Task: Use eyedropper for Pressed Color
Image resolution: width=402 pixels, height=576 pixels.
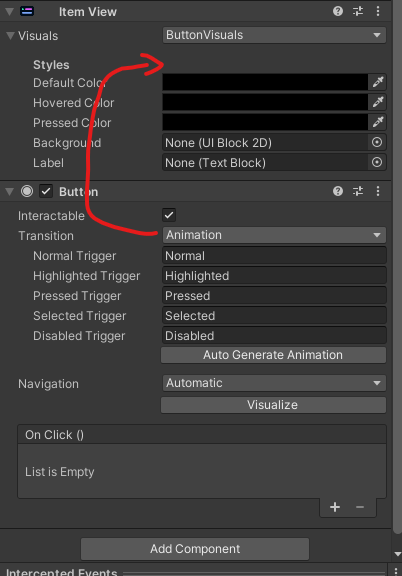Action: [x=378, y=122]
